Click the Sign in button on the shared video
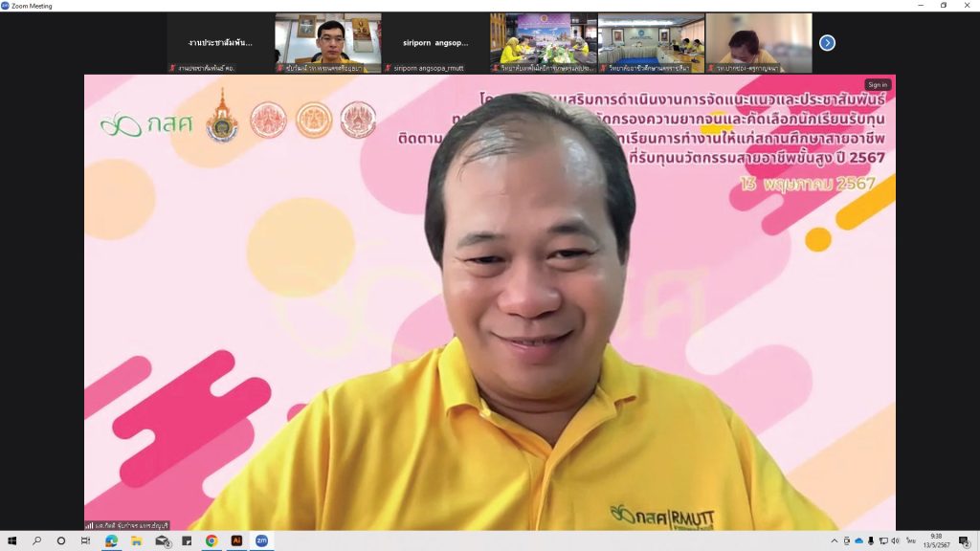The image size is (980, 551). point(878,85)
